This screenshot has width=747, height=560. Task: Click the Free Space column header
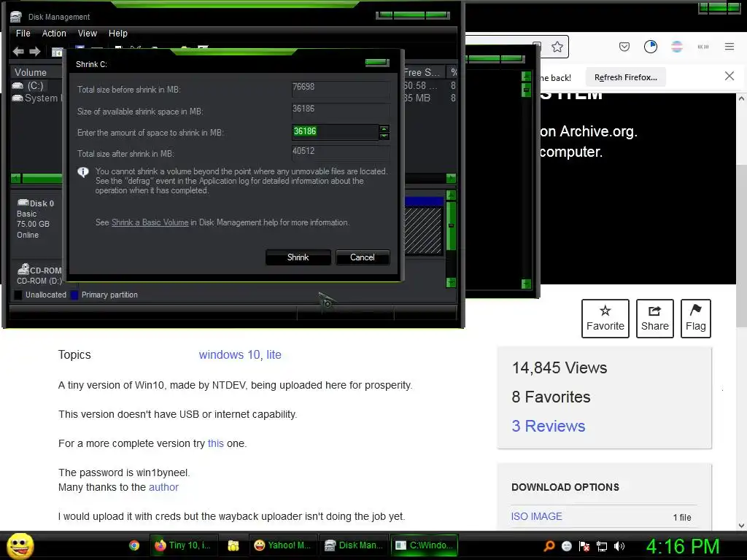tap(424, 72)
